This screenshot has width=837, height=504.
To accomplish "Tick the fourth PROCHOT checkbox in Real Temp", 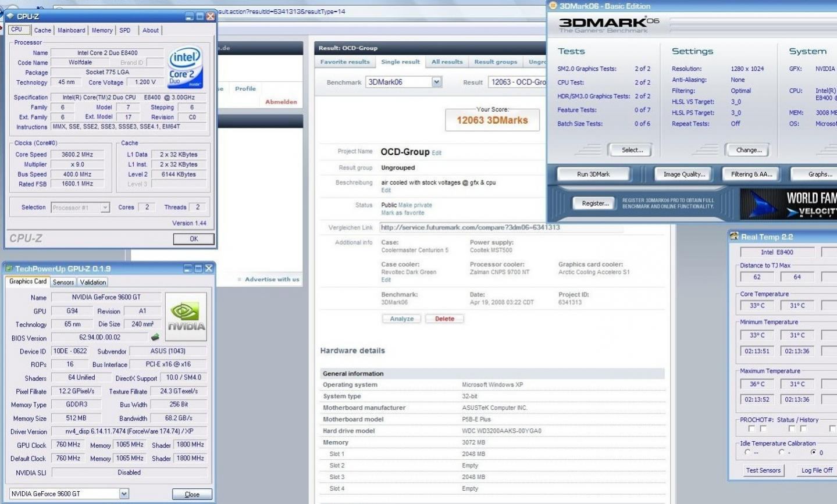I will pos(803,428).
